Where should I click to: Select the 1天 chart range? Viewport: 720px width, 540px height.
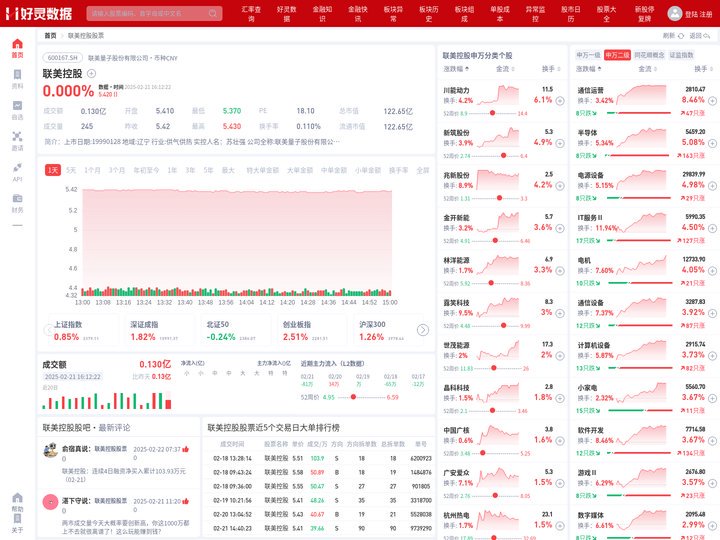point(53,170)
